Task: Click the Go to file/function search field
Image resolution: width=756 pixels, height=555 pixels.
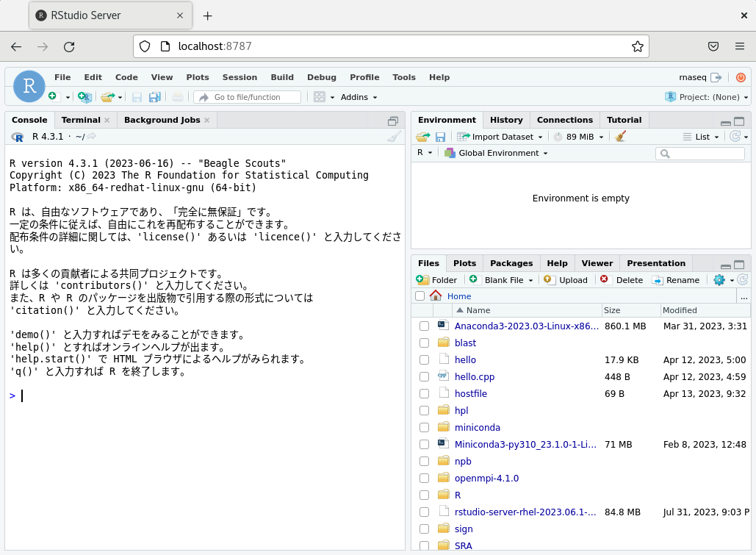Action: point(247,97)
